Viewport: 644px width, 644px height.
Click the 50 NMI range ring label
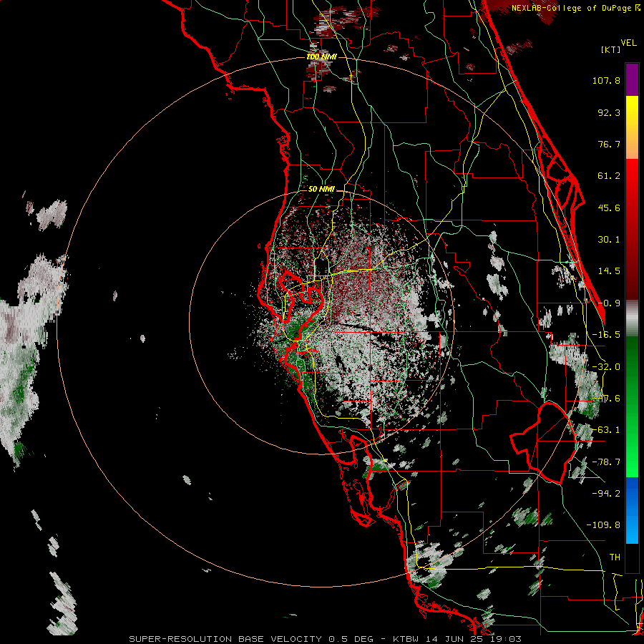(321, 189)
